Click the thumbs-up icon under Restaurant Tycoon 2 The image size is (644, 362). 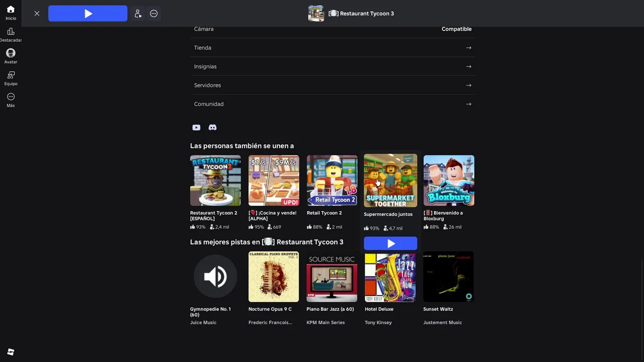192,227
